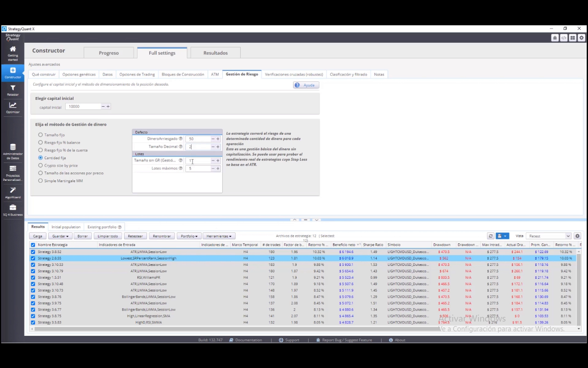This screenshot has width=588, height=368.
Task: Click the bug report icon in the top bar
Action: click(x=555, y=38)
